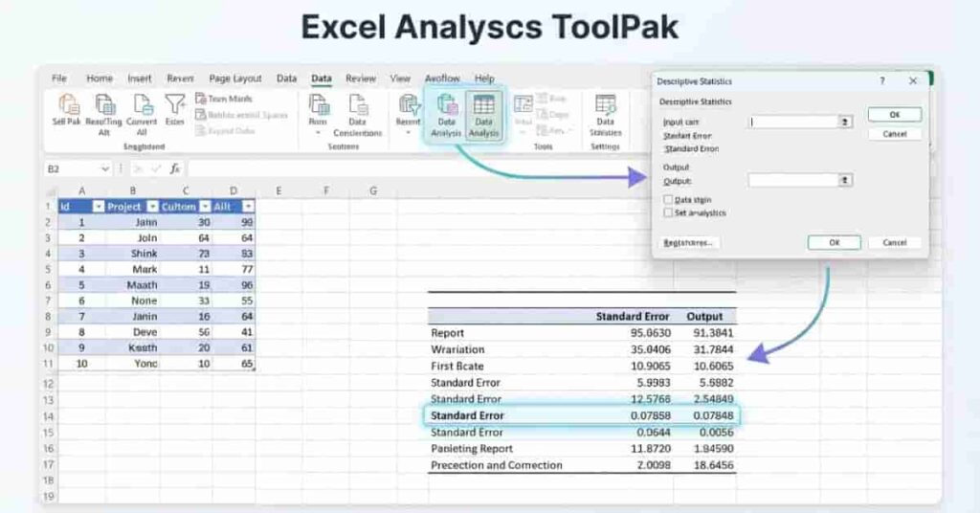Click the OK button beside the Registores button
Image resolution: width=980 pixels, height=513 pixels.
point(834,242)
